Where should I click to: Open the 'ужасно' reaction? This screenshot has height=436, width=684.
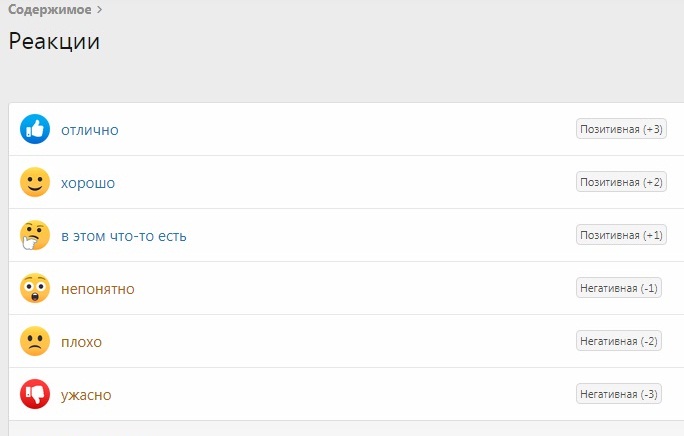[86, 395]
